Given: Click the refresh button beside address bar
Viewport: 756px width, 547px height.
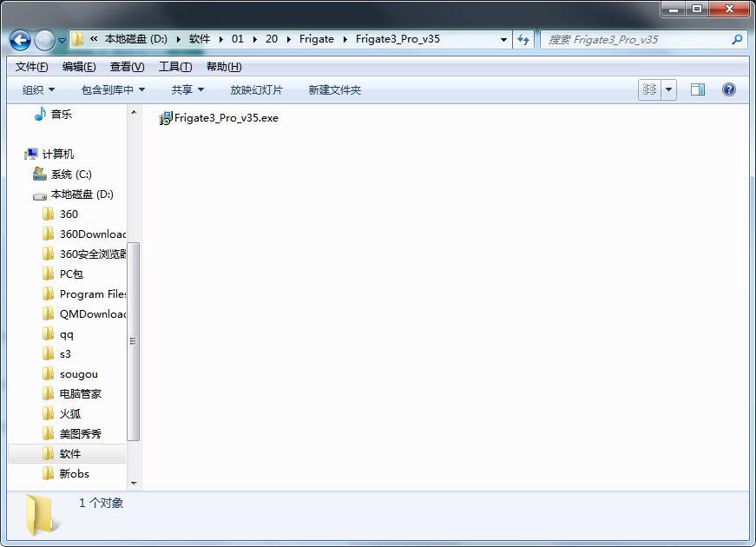Looking at the screenshot, I should click(x=523, y=39).
